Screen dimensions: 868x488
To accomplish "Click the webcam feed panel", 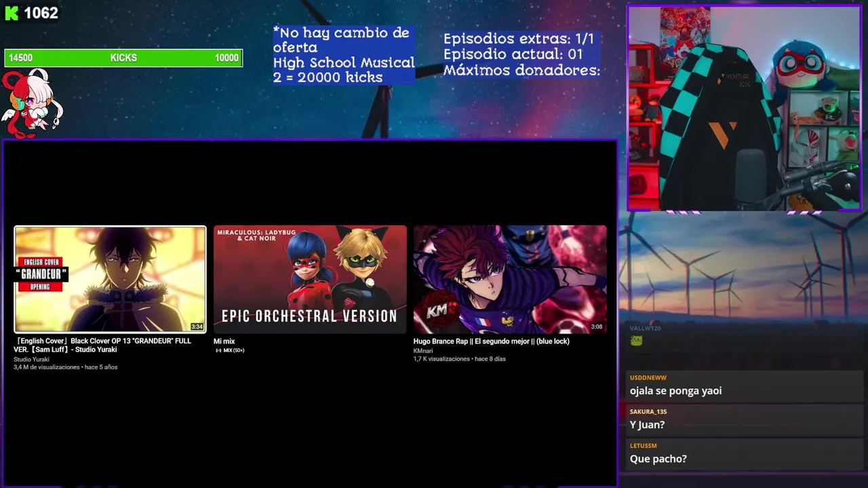I will 744,108.
